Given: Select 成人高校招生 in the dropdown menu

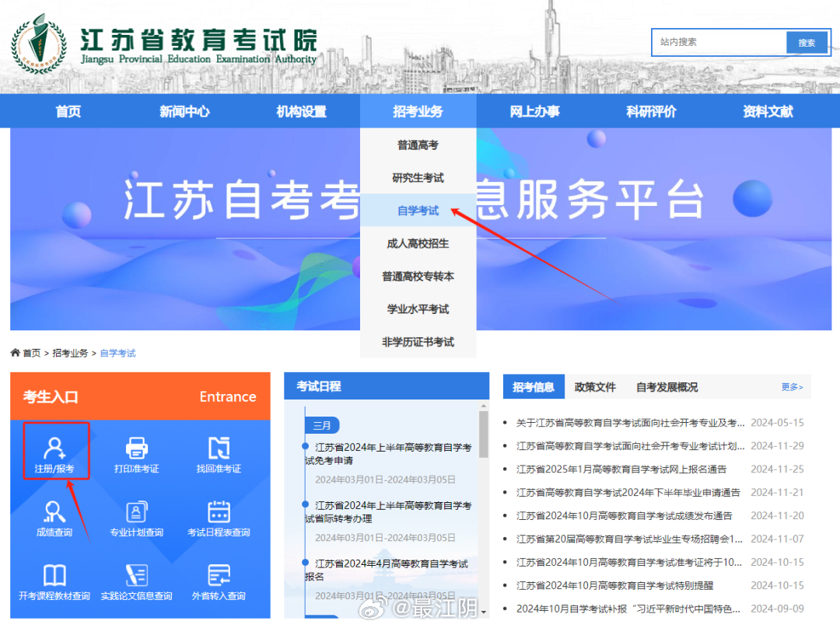Looking at the screenshot, I should pyautogui.click(x=418, y=243).
